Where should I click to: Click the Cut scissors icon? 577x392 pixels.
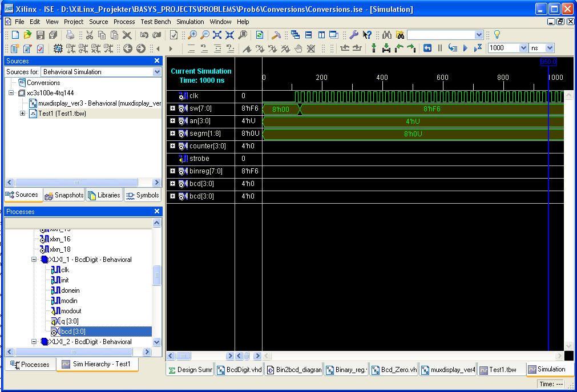pos(90,35)
